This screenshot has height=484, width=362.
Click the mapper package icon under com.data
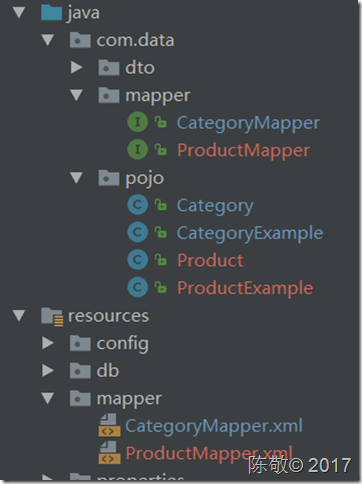click(109, 95)
